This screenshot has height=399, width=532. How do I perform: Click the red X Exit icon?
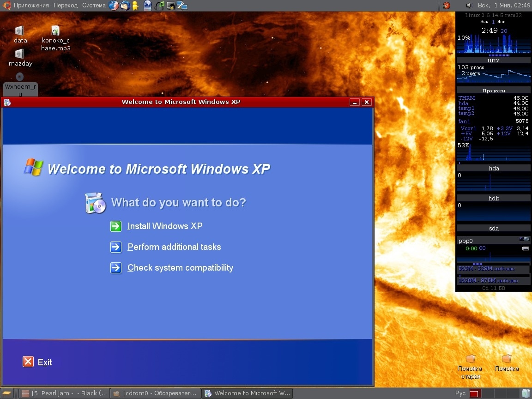click(x=28, y=362)
